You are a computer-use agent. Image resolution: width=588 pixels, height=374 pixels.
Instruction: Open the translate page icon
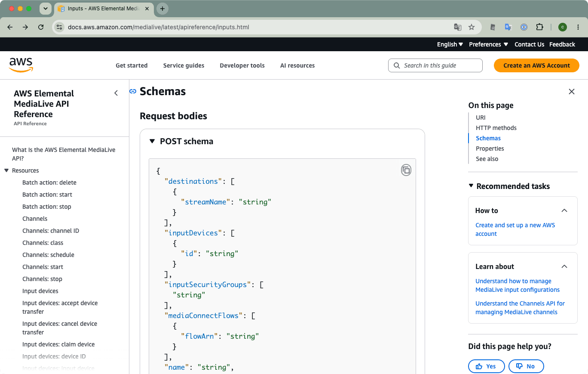458,27
